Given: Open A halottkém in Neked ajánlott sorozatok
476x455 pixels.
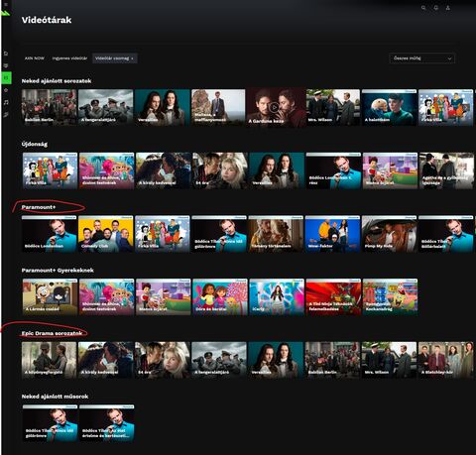Looking at the screenshot, I should tap(389, 107).
